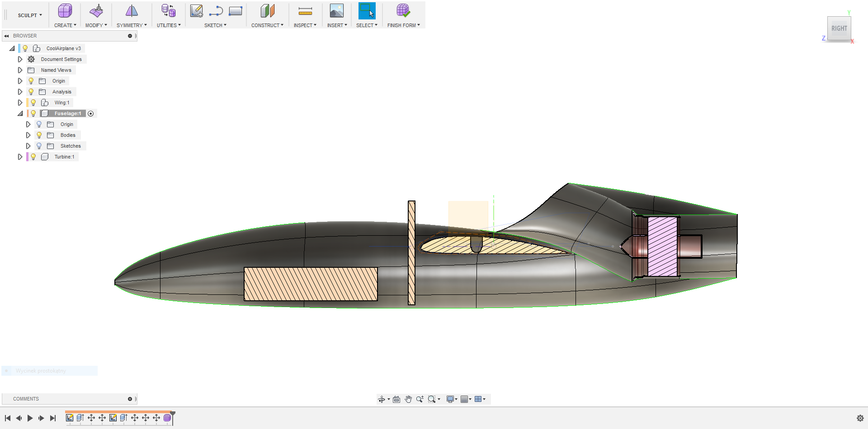Expand the COMMENTS panel plus button

click(x=130, y=399)
